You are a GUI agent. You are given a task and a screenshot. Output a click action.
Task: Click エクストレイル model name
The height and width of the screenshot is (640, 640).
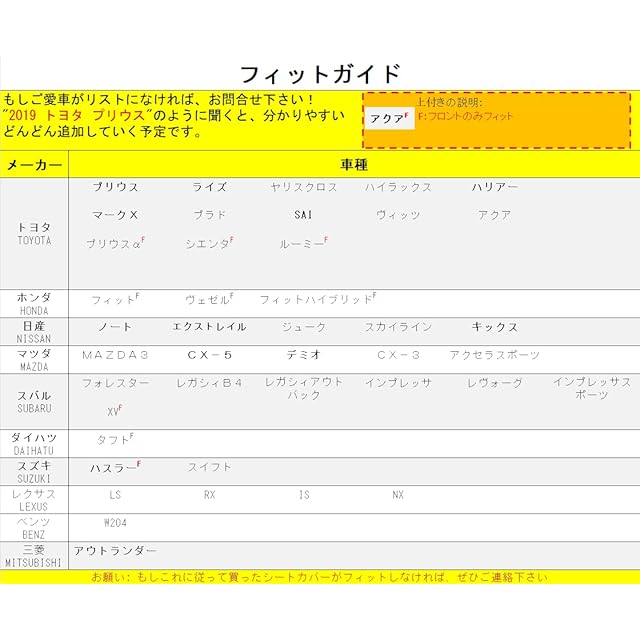tap(209, 327)
